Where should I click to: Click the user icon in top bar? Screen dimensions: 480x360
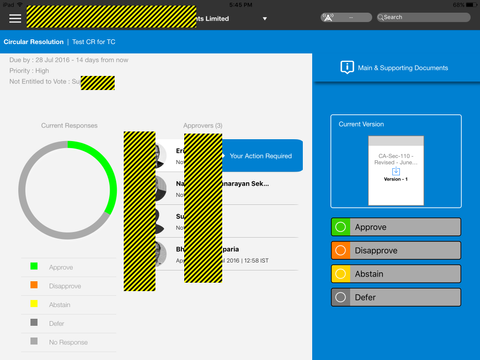[328, 17]
